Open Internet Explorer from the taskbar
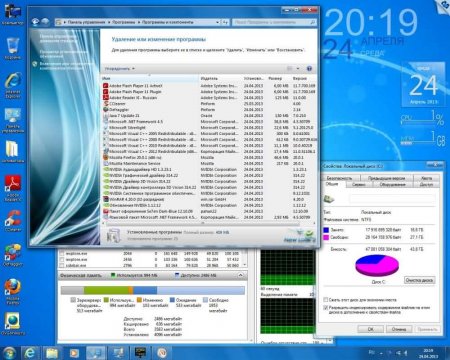450x360 pixels. [x=30, y=353]
